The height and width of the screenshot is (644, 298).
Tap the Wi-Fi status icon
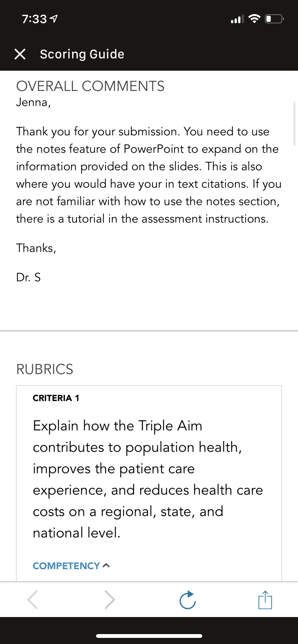tap(254, 19)
